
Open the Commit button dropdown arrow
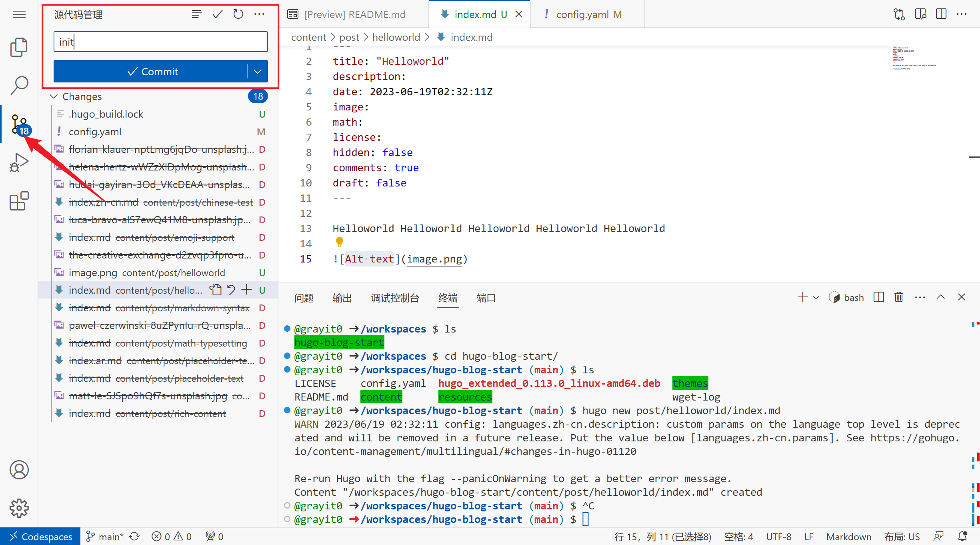coord(258,72)
